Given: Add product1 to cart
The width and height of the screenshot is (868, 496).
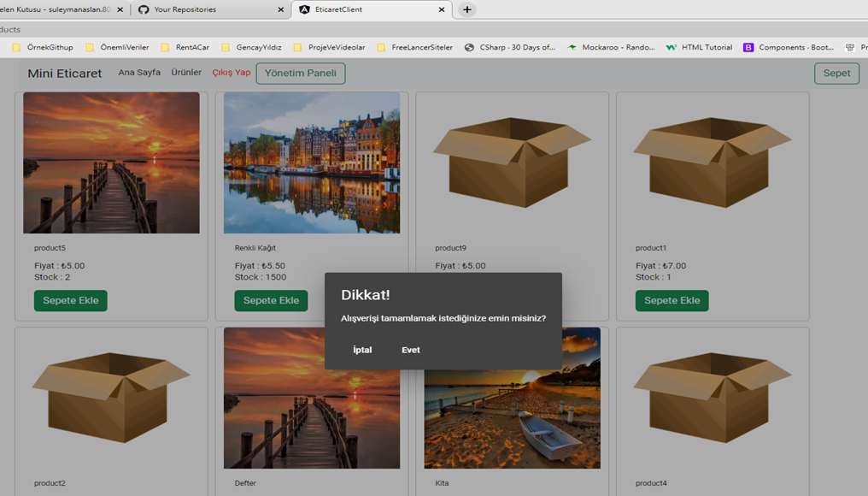Looking at the screenshot, I should pos(672,300).
